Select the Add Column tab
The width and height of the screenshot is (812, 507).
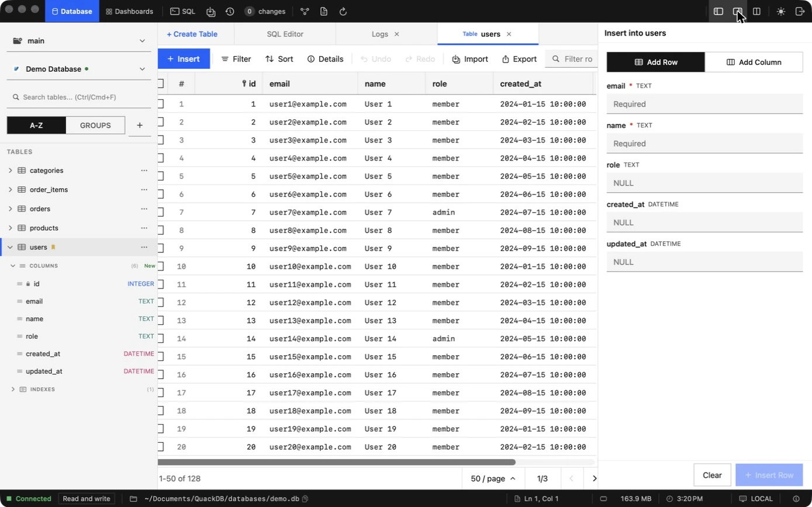pyautogui.click(x=754, y=62)
